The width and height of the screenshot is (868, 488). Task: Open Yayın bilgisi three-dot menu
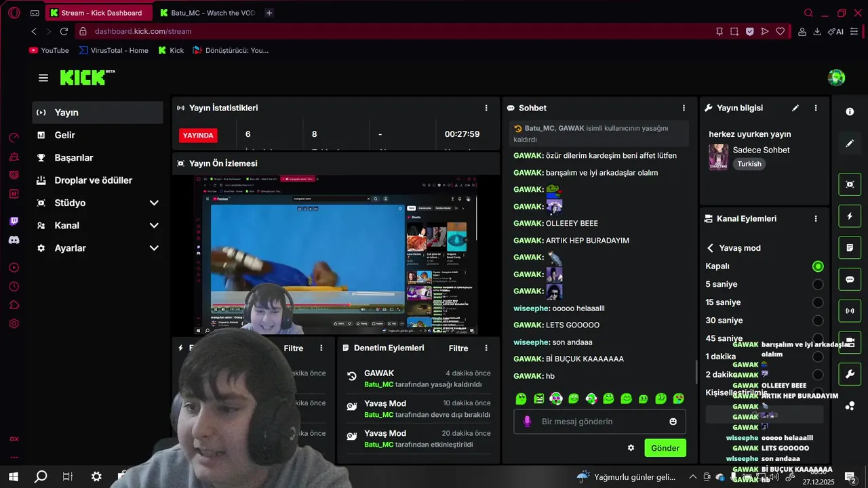(816, 108)
